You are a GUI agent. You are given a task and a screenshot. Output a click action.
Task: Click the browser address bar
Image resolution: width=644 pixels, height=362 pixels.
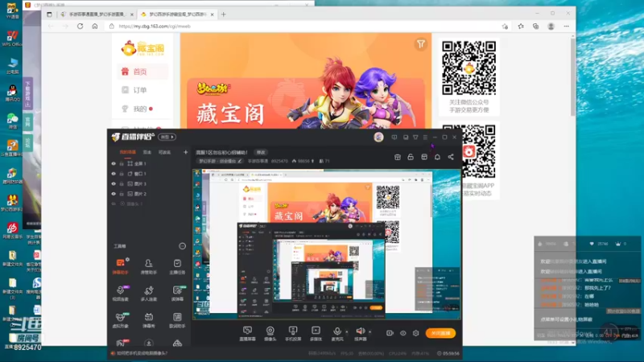(302, 27)
